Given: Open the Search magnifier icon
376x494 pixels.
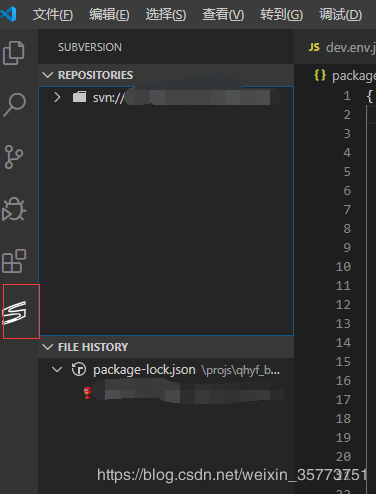Looking at the screenshot, I should click(14, 105).
